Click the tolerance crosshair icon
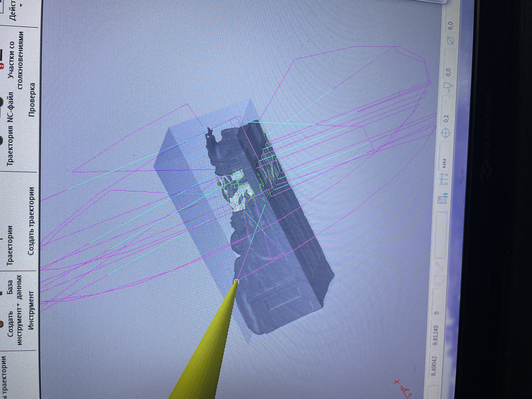Screen dimensions: 532x399 (446, 133)
